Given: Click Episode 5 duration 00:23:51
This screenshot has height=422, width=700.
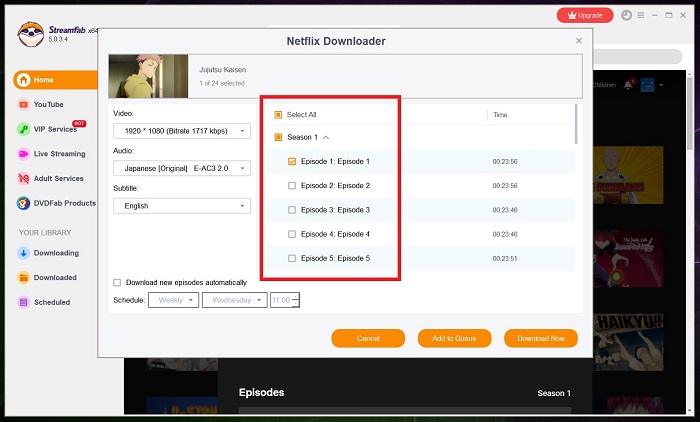Looking at the screenshot, I should (x=505, y=258).
